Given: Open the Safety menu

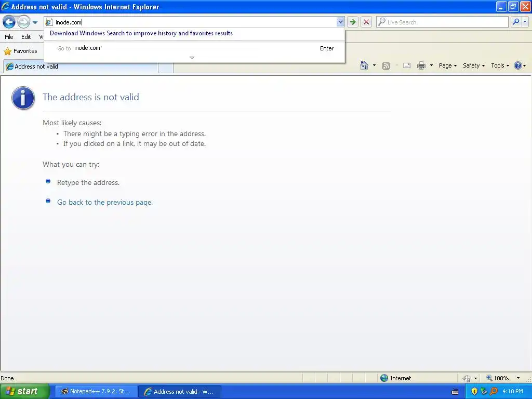Looking at the screenshot, I should click(x=474, y=65).
